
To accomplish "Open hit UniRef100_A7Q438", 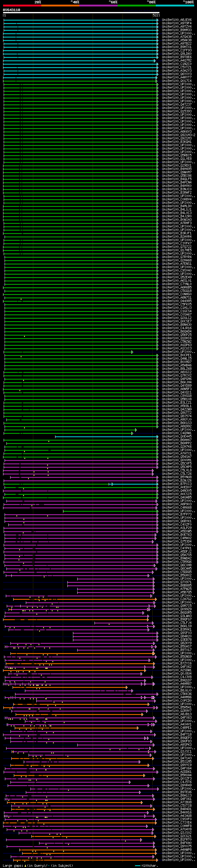I will 177,37.
